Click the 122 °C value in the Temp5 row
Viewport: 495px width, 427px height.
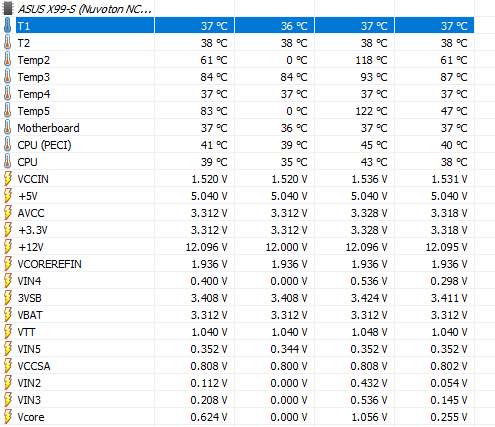371,111
